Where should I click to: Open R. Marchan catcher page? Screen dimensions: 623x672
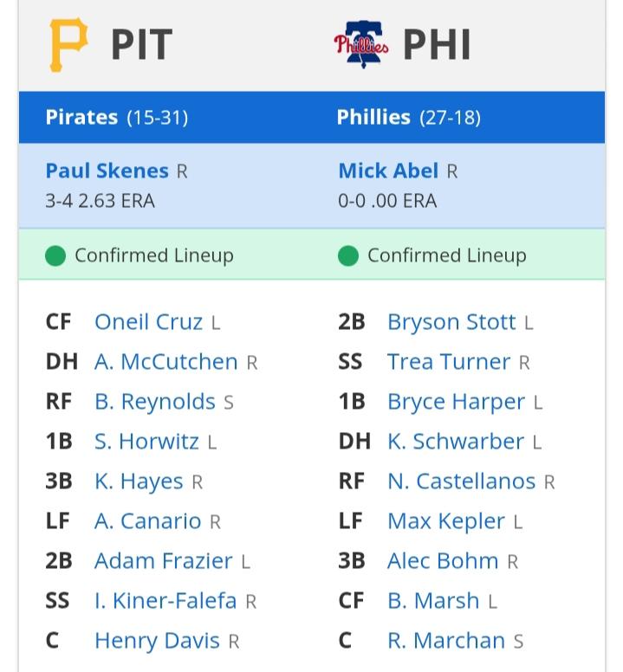[x=446, y=641]
